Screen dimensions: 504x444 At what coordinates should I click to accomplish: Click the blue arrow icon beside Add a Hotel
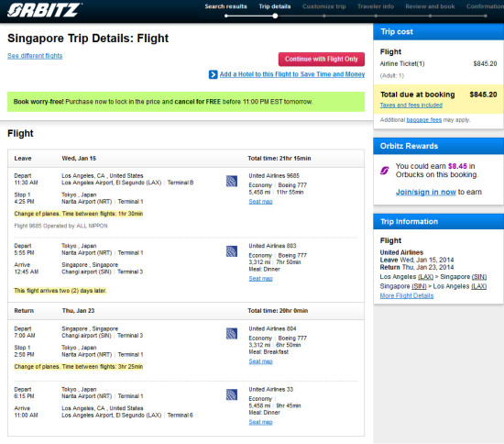[214, 74]
